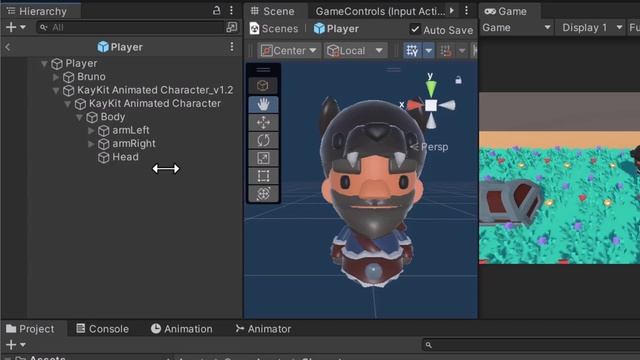Open snap increment dropdown arrow
The width and height of the screenshot is (640, 360).
[462, 51]
